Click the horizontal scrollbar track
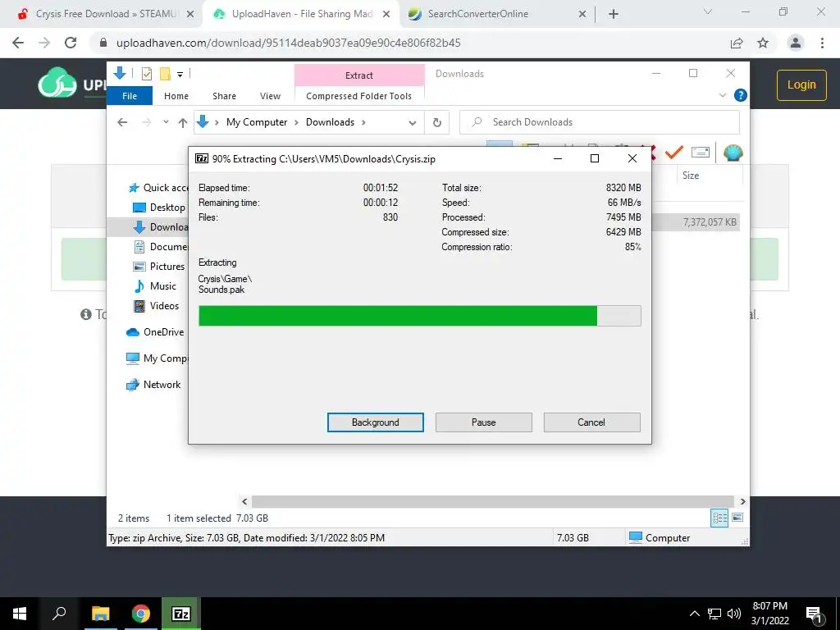The image size is (840, 630). [x=492, y=501]
